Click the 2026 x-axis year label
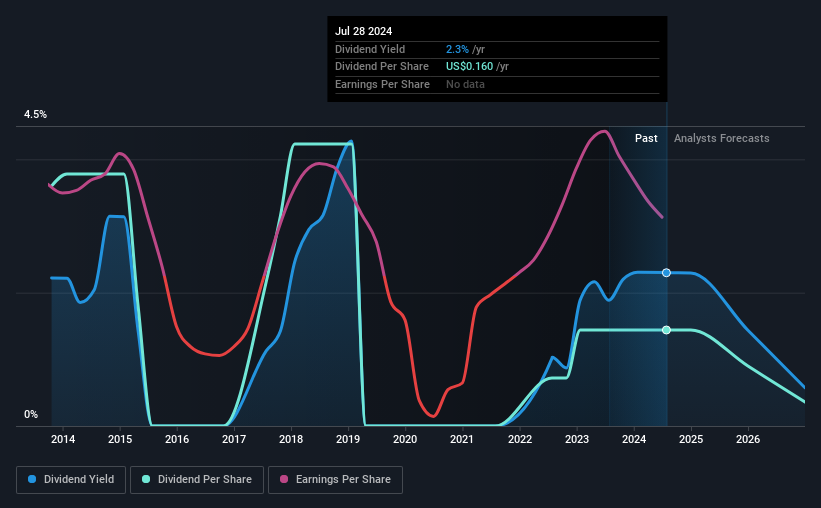Viewport: 821px width, 508px height. pos(748,439)
